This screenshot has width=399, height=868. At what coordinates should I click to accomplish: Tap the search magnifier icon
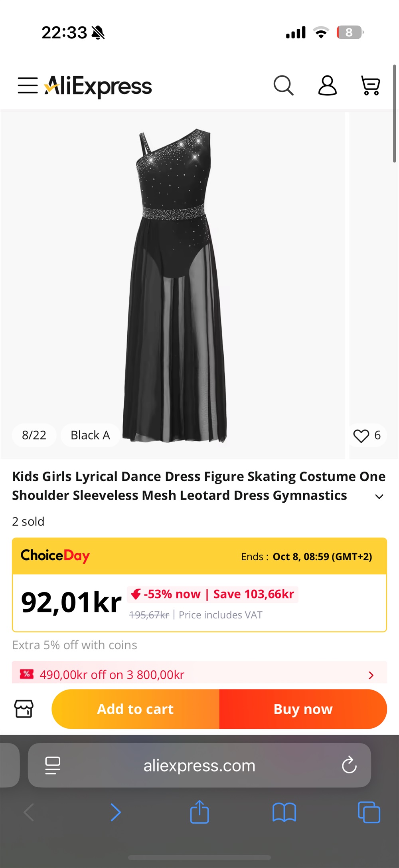283,85
